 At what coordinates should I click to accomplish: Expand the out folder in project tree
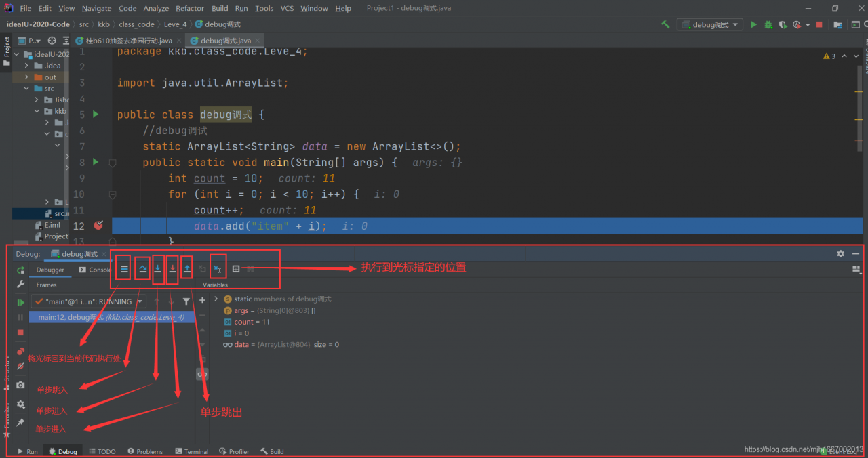(x=26, y=77)
